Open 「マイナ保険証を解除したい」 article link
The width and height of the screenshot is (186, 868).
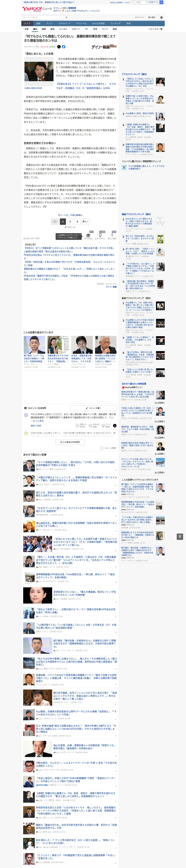coord(76,464)
